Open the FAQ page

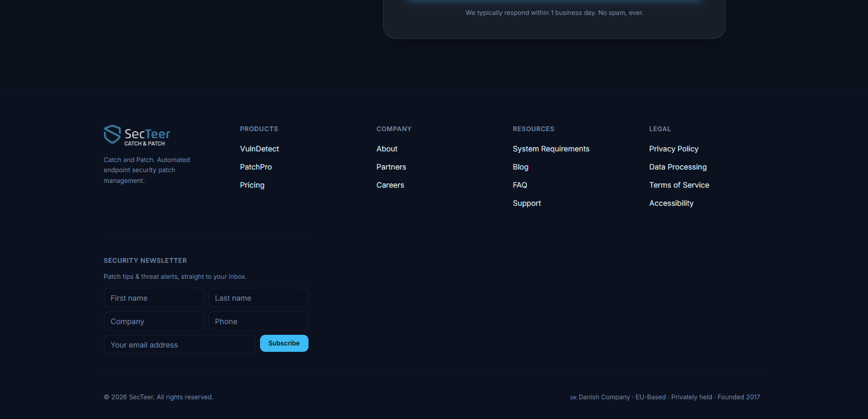[520, 185]
